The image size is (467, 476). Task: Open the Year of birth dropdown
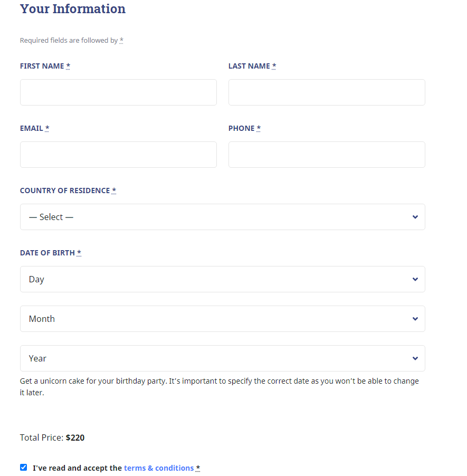tap(223, 358)
